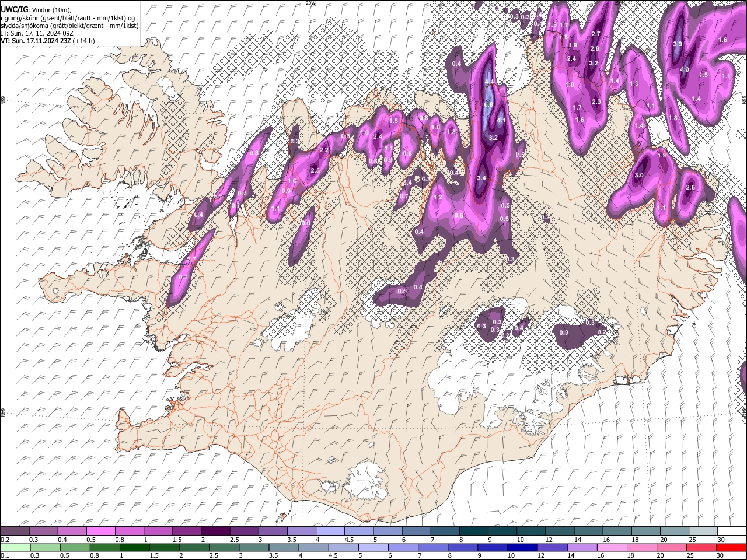Select the light periwinkle 4 swatch in the snow scale
The height and width of the screenshot is (560, 747).
(x=330, y=531)
